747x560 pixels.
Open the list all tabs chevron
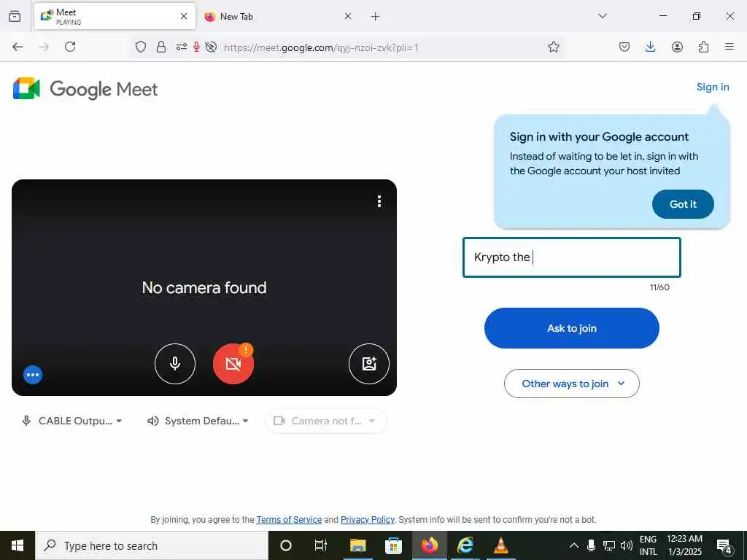pyautogui.click(x=603, y=16)
